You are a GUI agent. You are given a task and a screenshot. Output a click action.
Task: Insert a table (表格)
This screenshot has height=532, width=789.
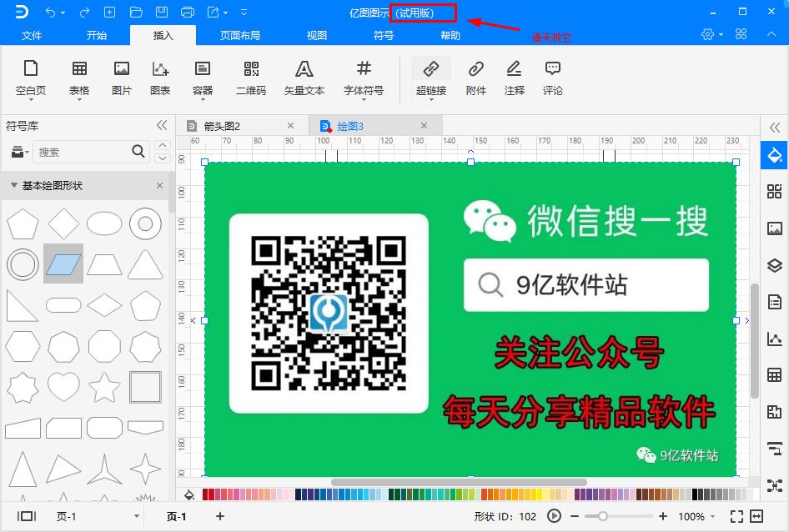(x=79, y=78)
